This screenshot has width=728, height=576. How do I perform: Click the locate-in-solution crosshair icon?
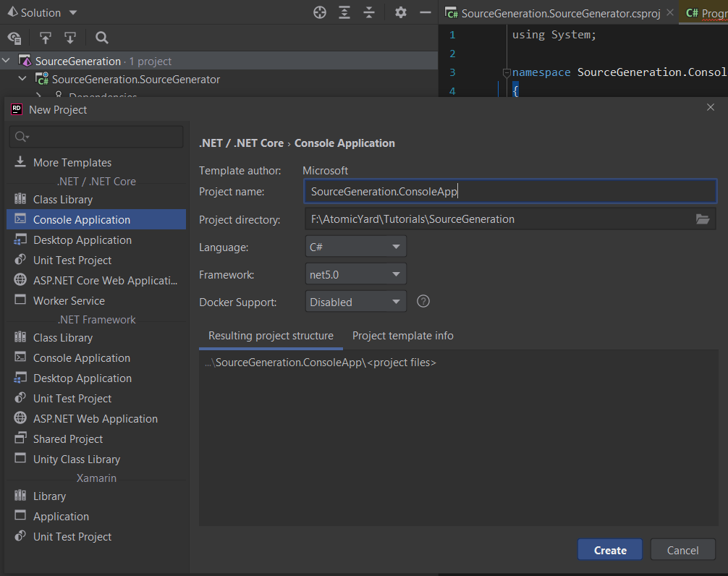pos(319,12)
